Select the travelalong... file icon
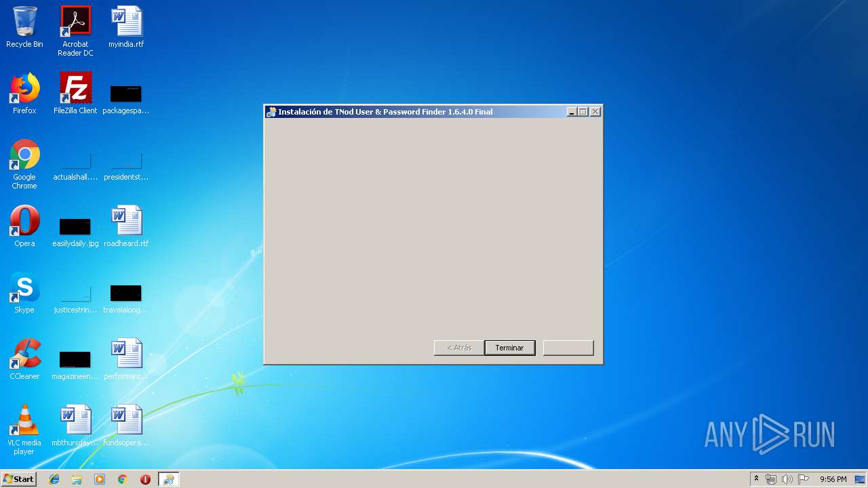The image size is (868, 488). click(126, 298)
